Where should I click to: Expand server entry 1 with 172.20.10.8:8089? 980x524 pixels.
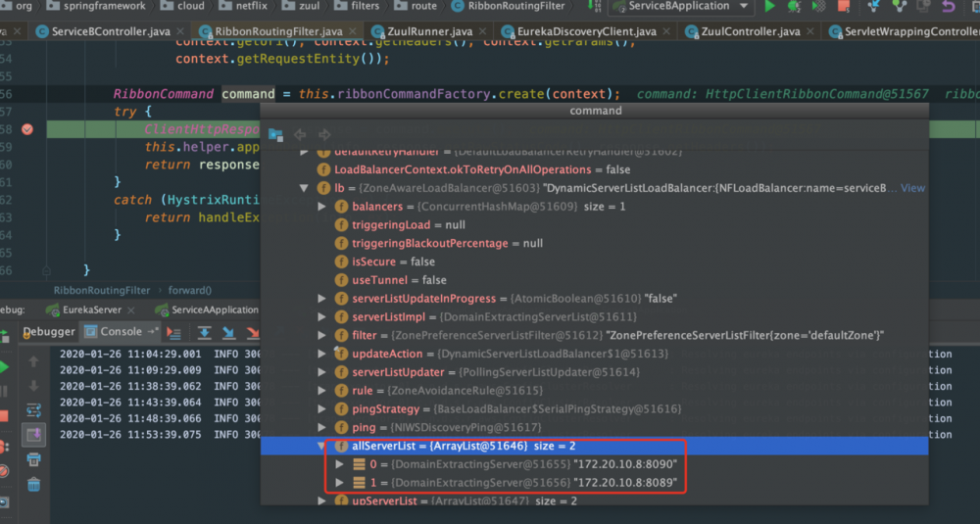(x=339, y=483)
